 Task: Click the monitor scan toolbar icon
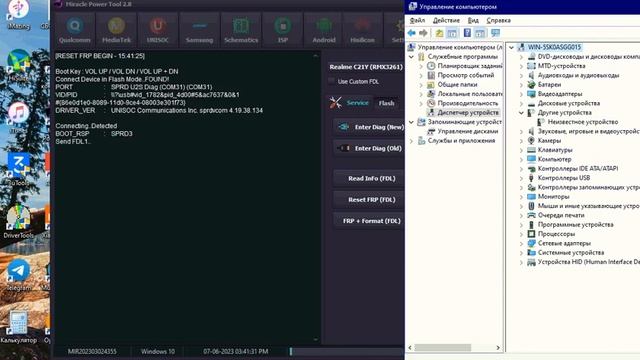tap(496, 33)
